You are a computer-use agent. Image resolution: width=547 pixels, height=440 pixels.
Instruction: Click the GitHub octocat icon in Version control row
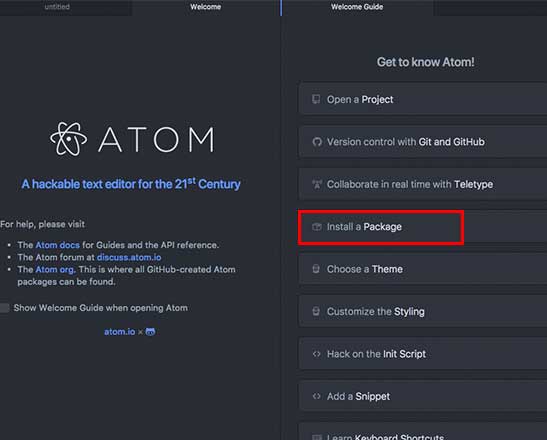pyautogui.click(x=317, y=142)
